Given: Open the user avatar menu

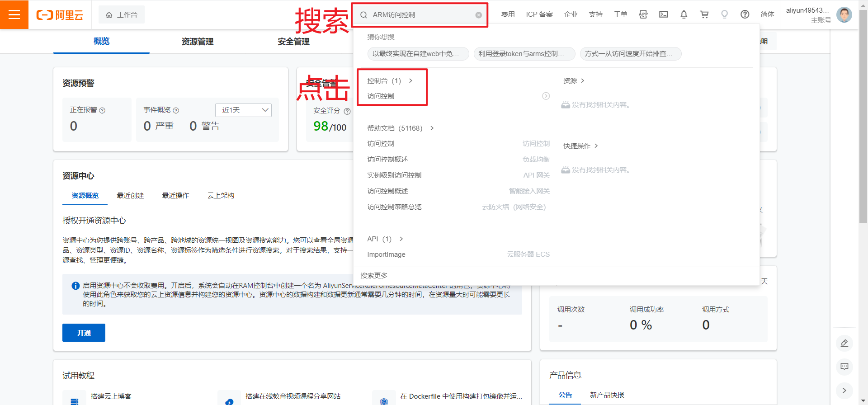Looking at the screenshot, I should [x=844, y=14].
